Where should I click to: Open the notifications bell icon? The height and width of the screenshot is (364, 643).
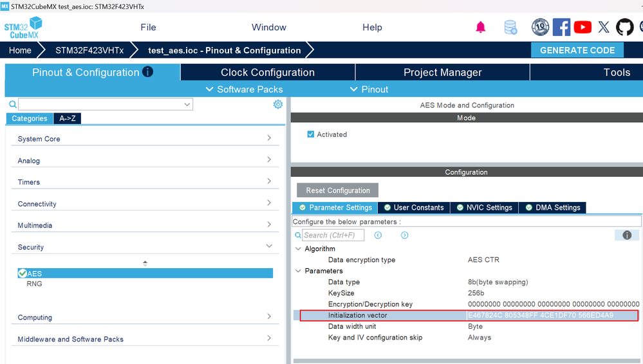point(480,28)
